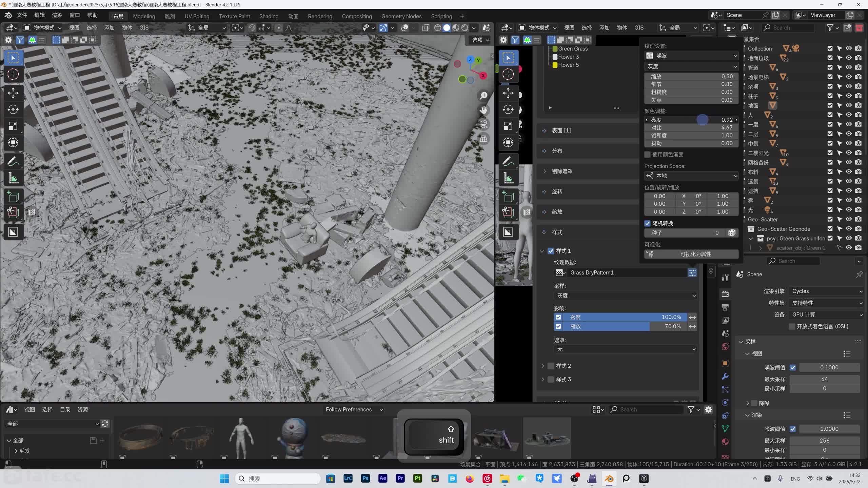Image resolution: width=868 pixels, height=488 pixels.
Task: Switch to Modeling workspace tab
Action: [144, 16]
